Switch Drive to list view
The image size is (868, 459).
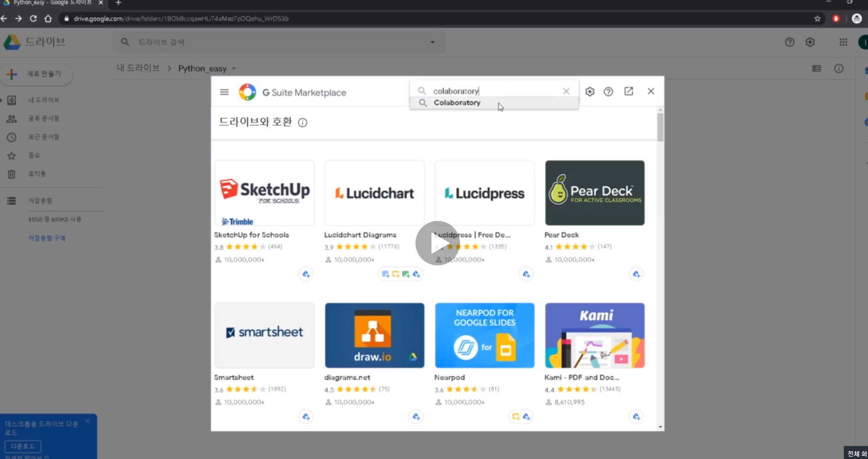tap(817, 68)
